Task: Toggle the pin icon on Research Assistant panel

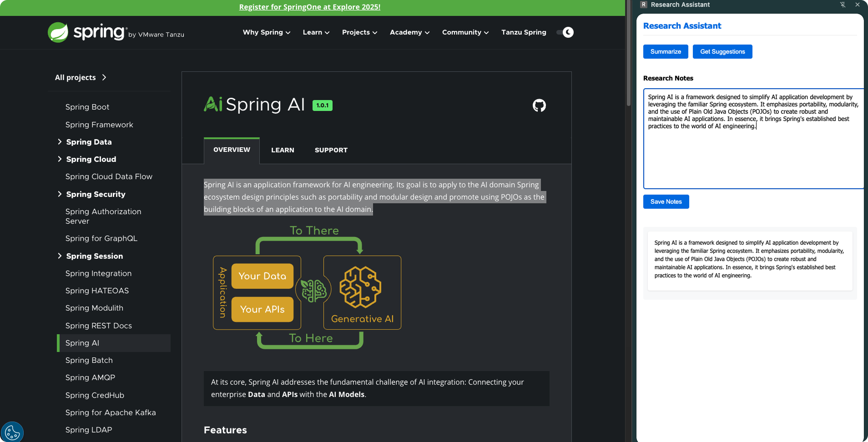Action: (843, 5)
